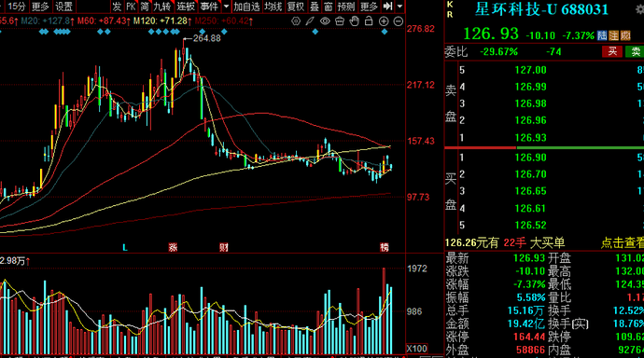Open 更多 next to 预测
Viewport: 644px width, 358px height.
(x=369, y=7)
